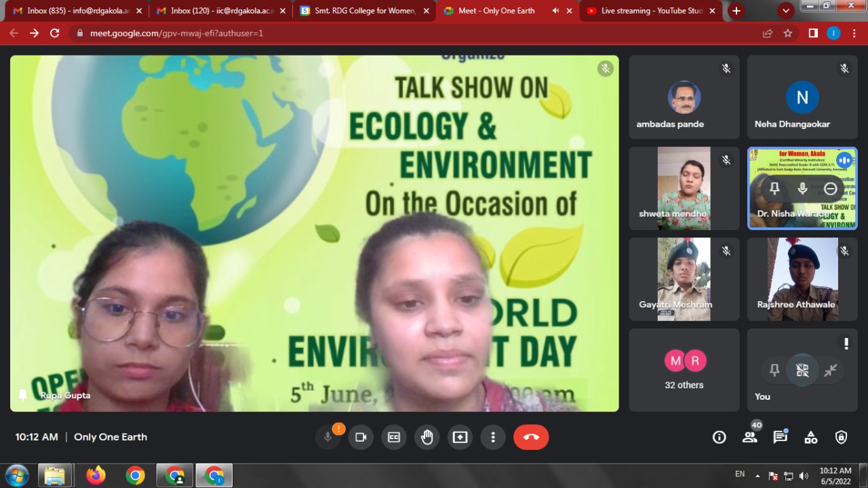Screen dimensions: 868x488
Task: Switch to the Live streaming YouTube Studio tab
Action: [x=644, y=11]
